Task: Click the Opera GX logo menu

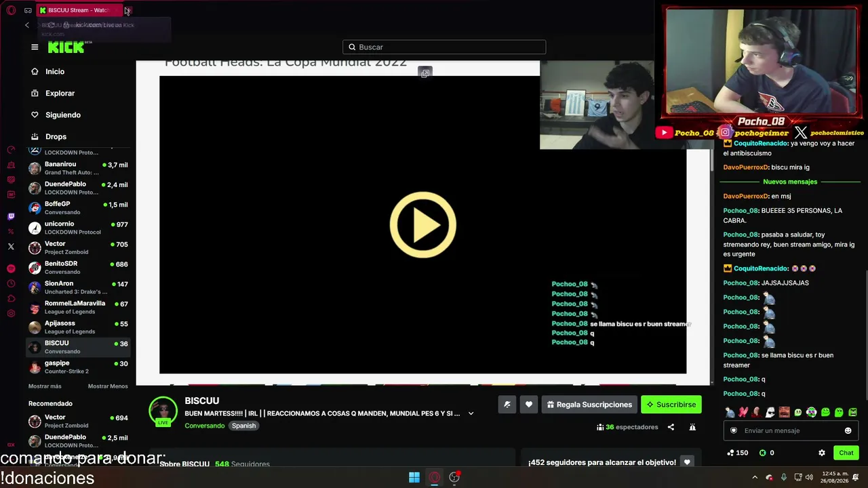Action: (x=11, y=10)
